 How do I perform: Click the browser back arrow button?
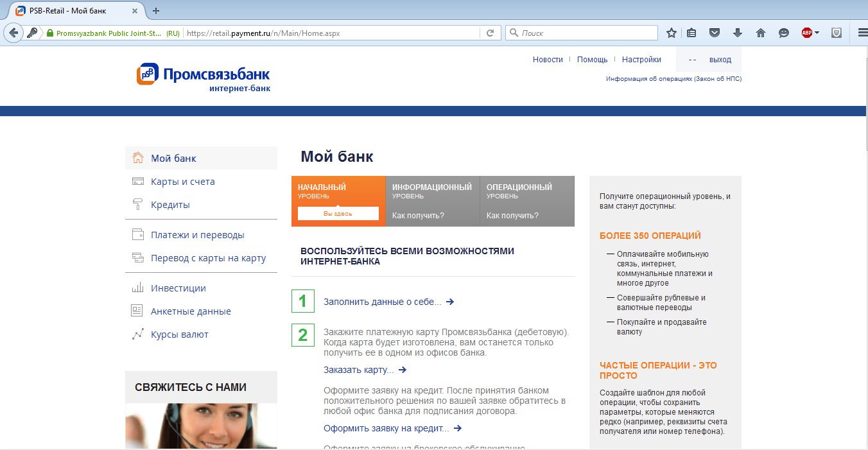pos(13,33)
